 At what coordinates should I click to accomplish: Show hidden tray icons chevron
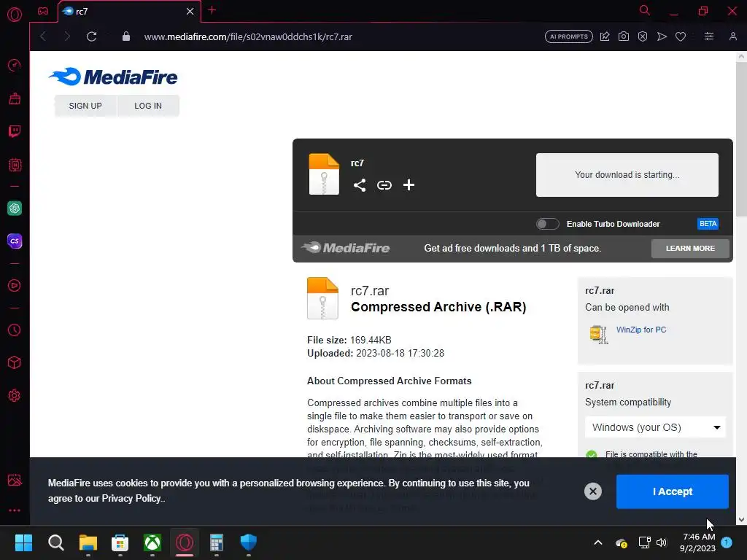[598, 542]
